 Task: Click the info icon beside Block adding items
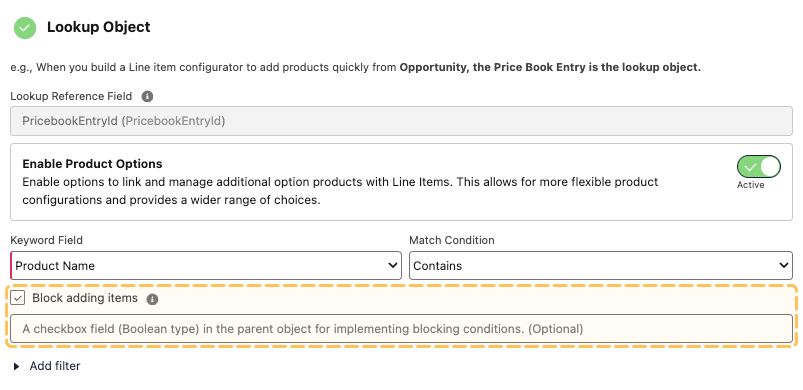click(x=152, y=299)
